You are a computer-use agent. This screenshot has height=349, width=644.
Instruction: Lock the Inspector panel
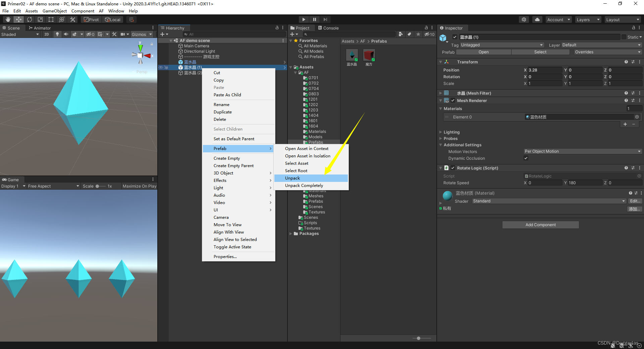[634, 28]
